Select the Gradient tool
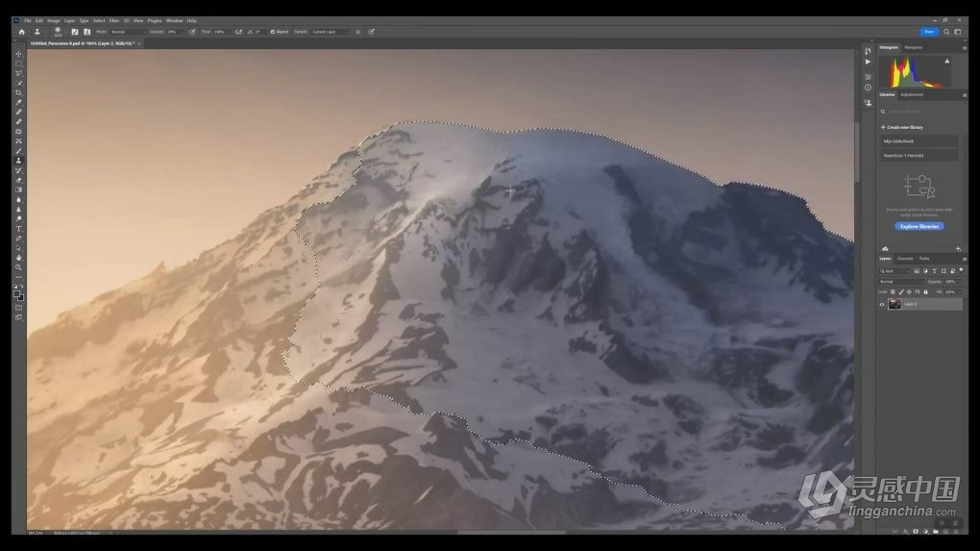 (x=19, y=189)
